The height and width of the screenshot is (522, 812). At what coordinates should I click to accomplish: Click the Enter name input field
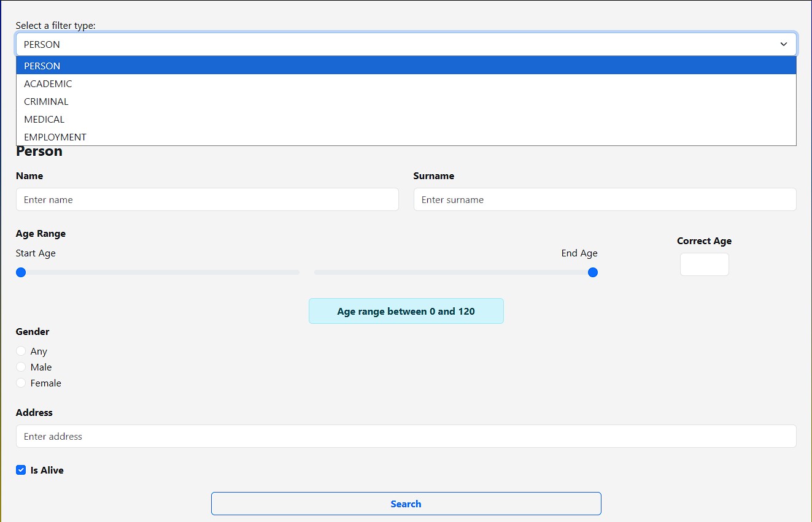207,199
